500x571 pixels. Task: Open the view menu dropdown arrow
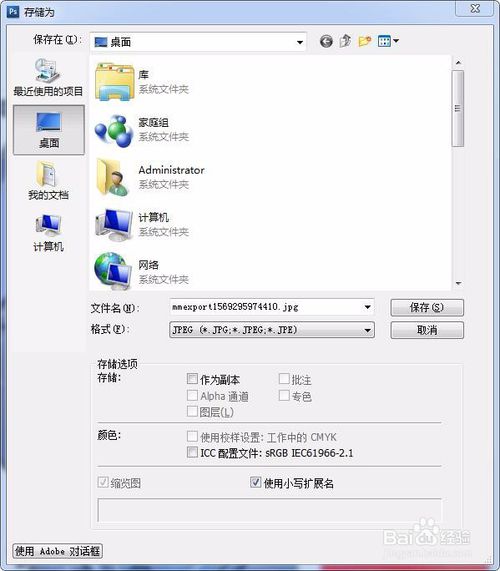pyautogui.click(x=396, y=41)
